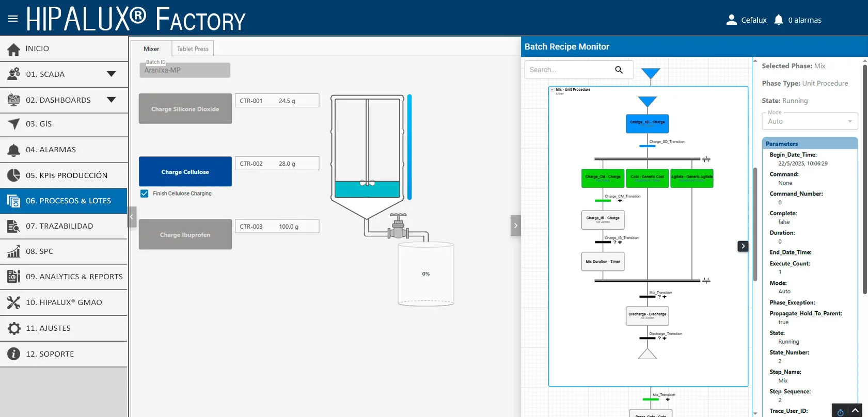The width and height of the screenshot is (868, 417).
Task: Select the Charge_CM - Charge phase block
Action: click(603, 178)
